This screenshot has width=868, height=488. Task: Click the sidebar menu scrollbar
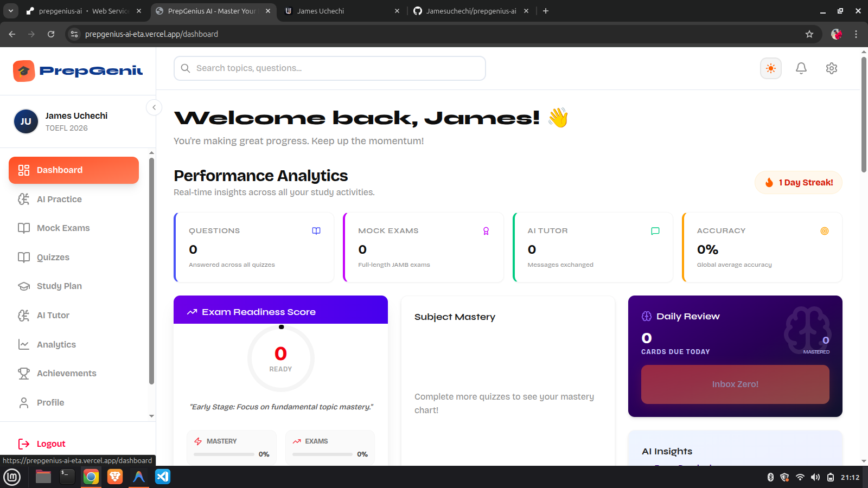click(x=151, y=271)
